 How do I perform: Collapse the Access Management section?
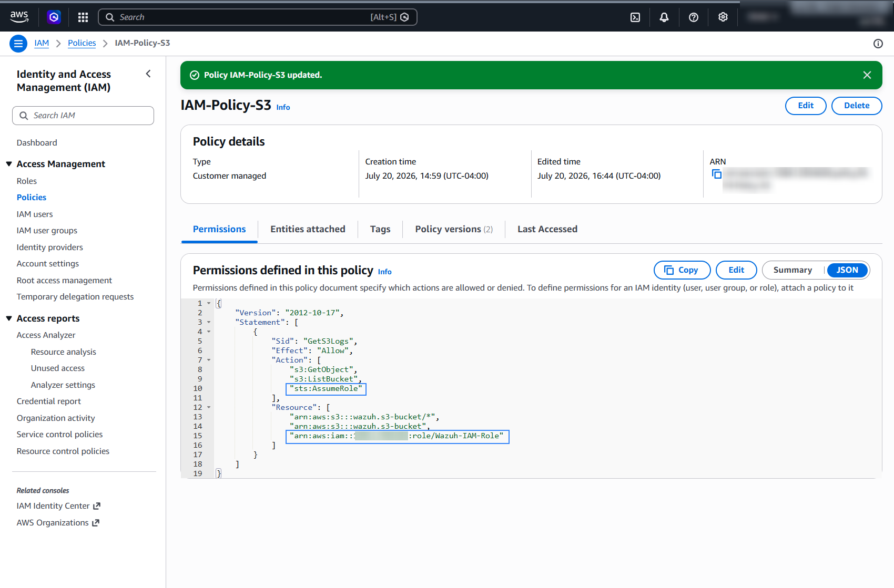coord(9,164)
